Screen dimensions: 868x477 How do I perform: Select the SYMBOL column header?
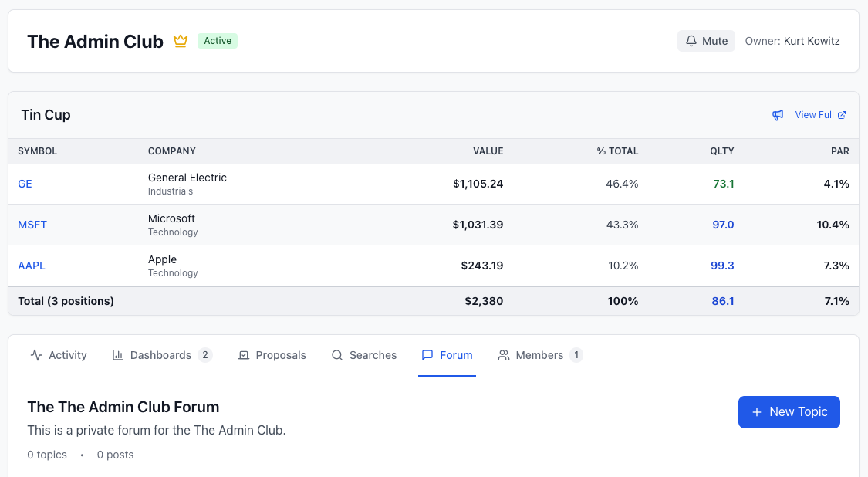click(38, 151)
